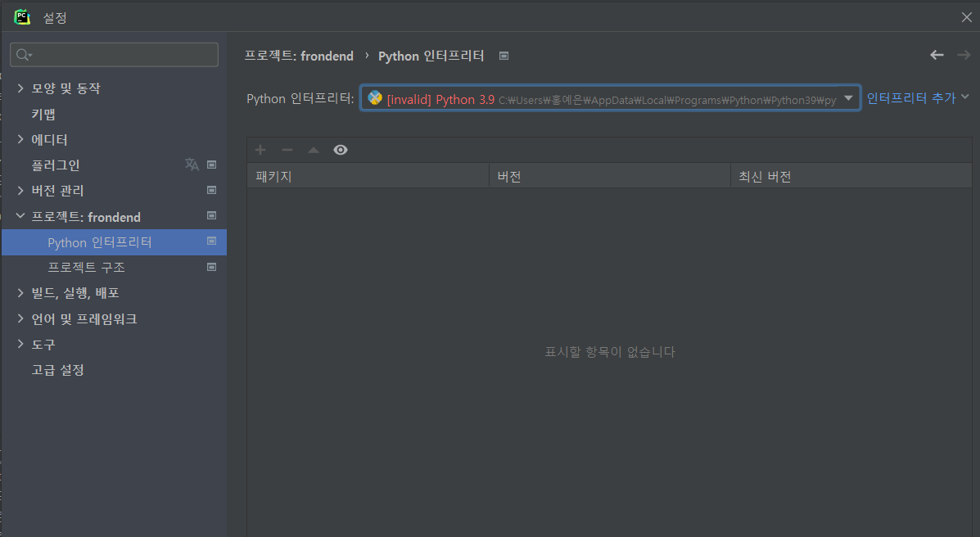This screenshot has height=537, width=980.
Task: Click the upgrade package up-arrow icon
Action: 314,150
